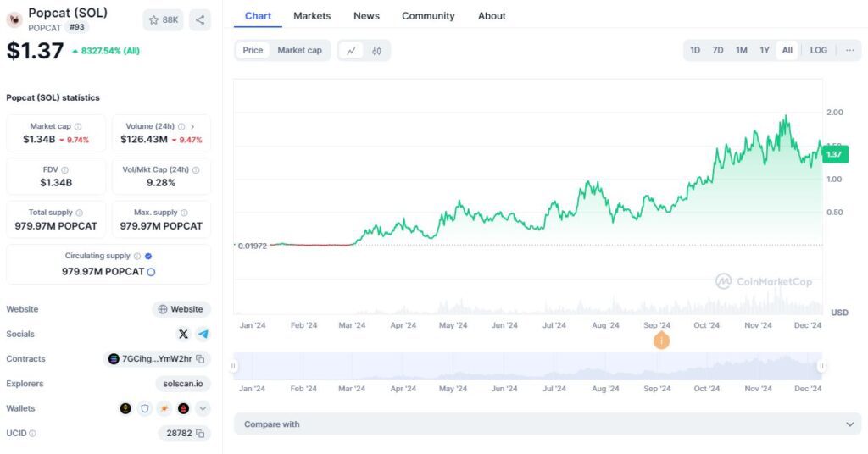This screenshot has width=868, height=454.
Task: Open Market cap info tooltip icon
Action: (78, 127)
